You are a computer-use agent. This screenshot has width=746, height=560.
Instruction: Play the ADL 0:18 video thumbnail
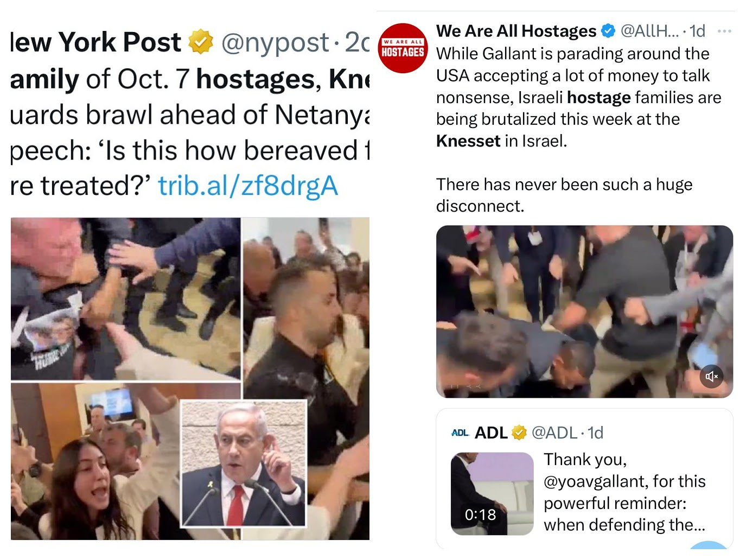pyautogui.click(x=492, y=494)
